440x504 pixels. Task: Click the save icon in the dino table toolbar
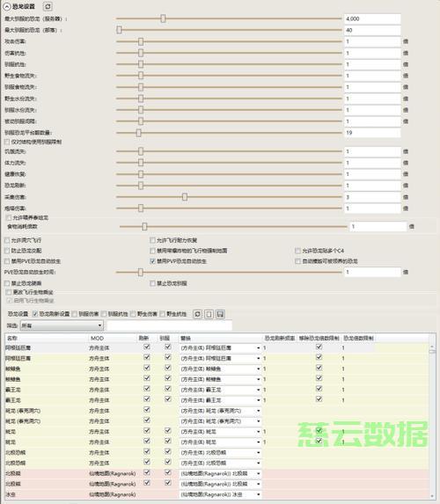coord(220,314)
